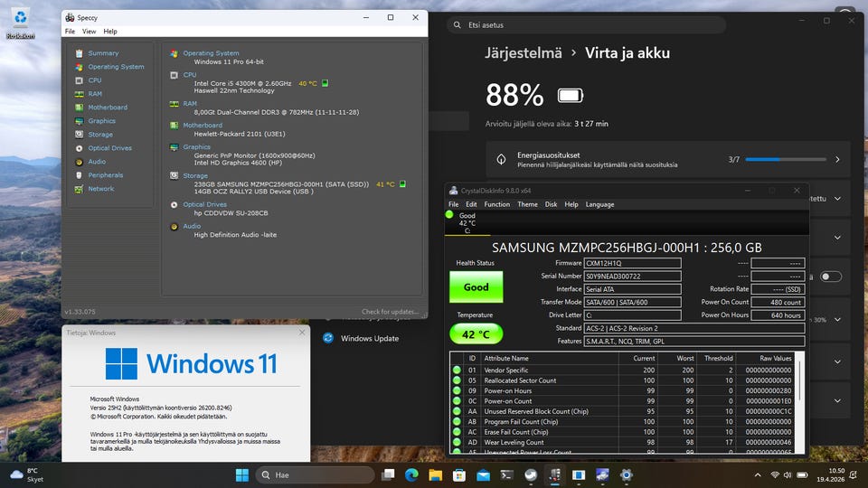Click the taskbar search box Hae
This screenshot has width=868, height=488.
316,474
